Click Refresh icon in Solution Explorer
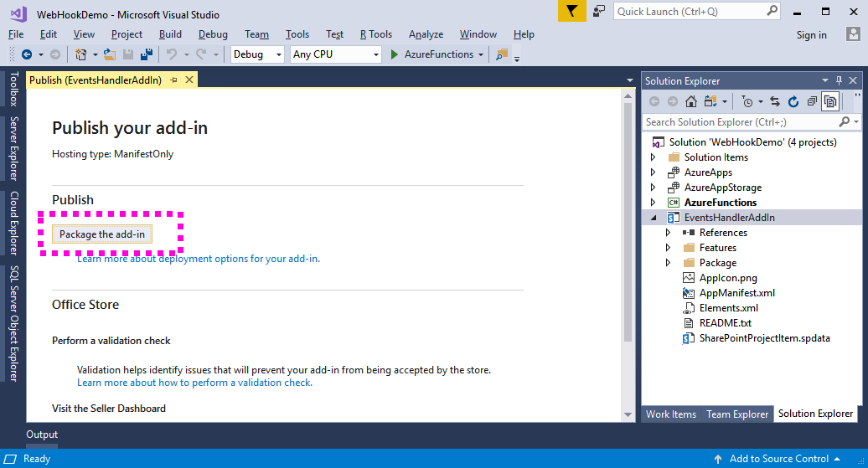The image size is (868, 468). click(793, 101)
